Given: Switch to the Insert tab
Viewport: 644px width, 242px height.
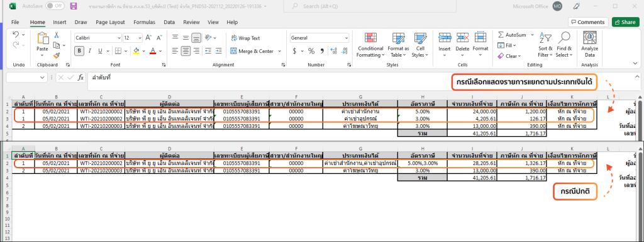Looking at the screenshot, I should (60, 22).
